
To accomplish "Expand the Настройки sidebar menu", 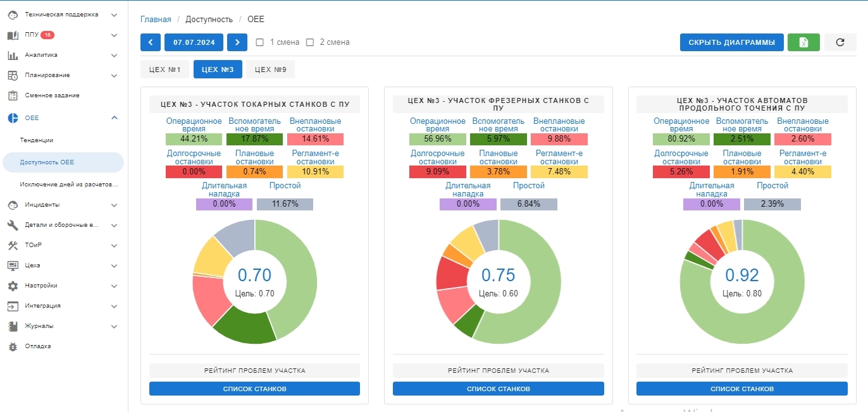I will click(114, 286).
